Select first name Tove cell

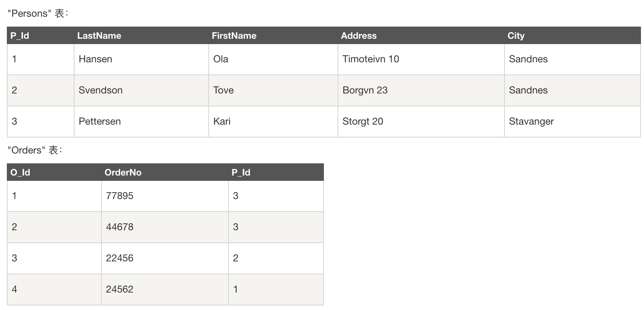(x=224, y=90)
